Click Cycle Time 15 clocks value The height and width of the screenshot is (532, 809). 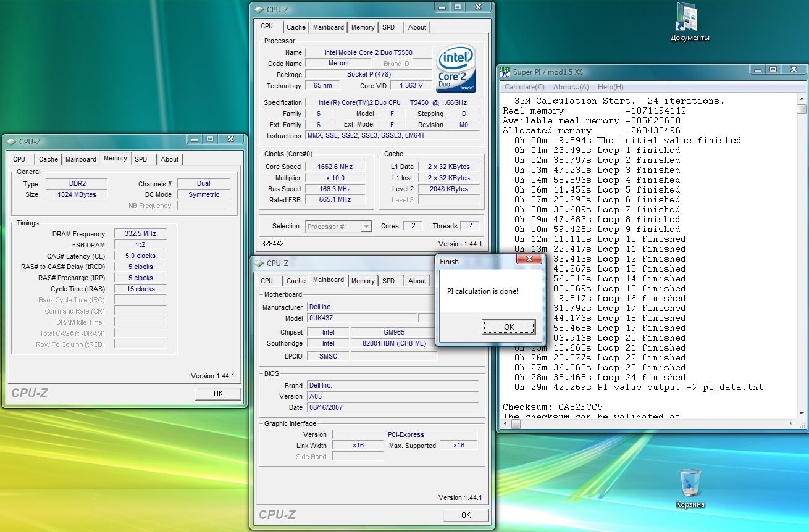140,289
